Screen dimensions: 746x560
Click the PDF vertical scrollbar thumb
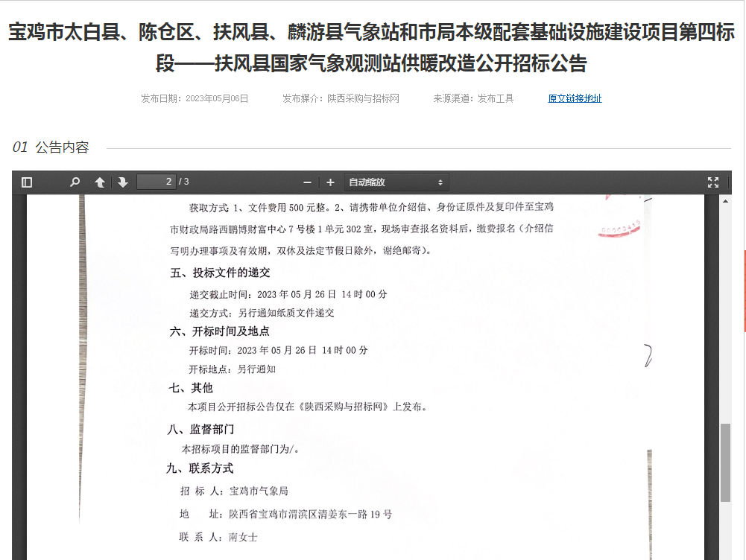pos(726,462)
